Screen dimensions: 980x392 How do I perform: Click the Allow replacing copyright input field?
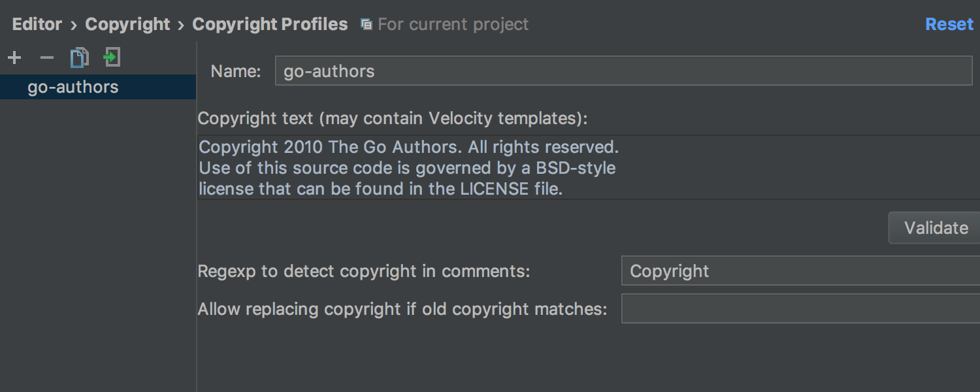(x=800, y=308)
